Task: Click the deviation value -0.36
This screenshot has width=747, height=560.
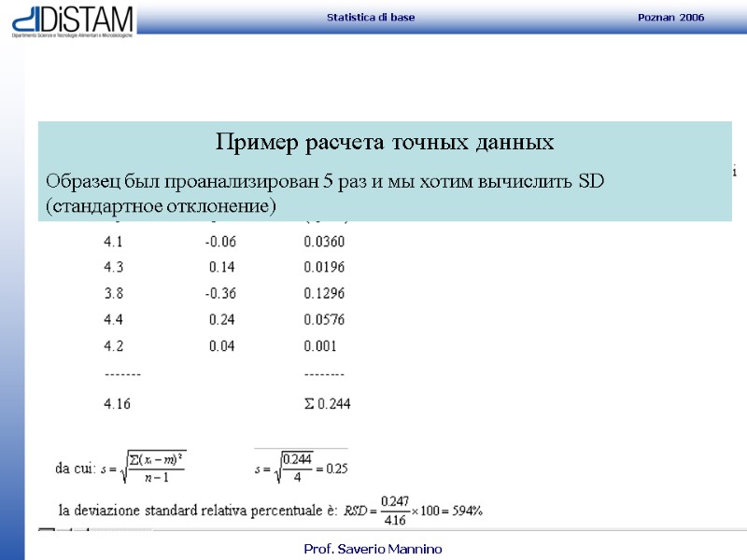Action: click(220, 293)
